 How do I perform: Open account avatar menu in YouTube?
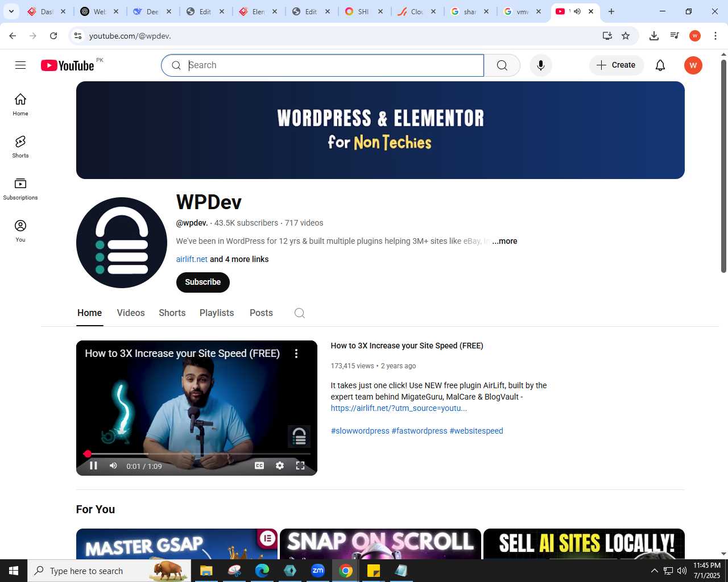693,65
